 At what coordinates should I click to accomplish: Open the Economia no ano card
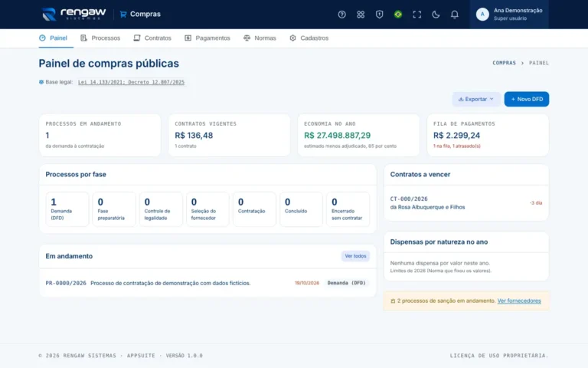coord(358,135)
